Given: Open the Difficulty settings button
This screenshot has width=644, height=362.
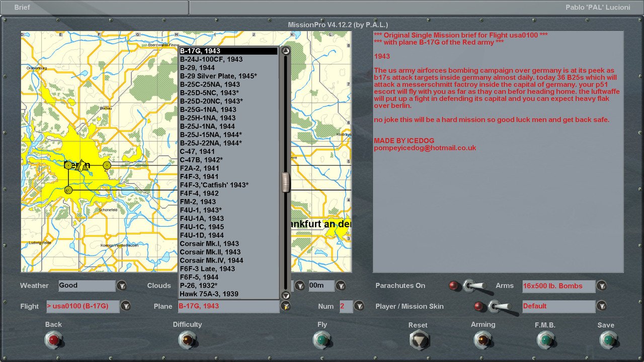Looking at the screenshot, I should tap(187, 340).
